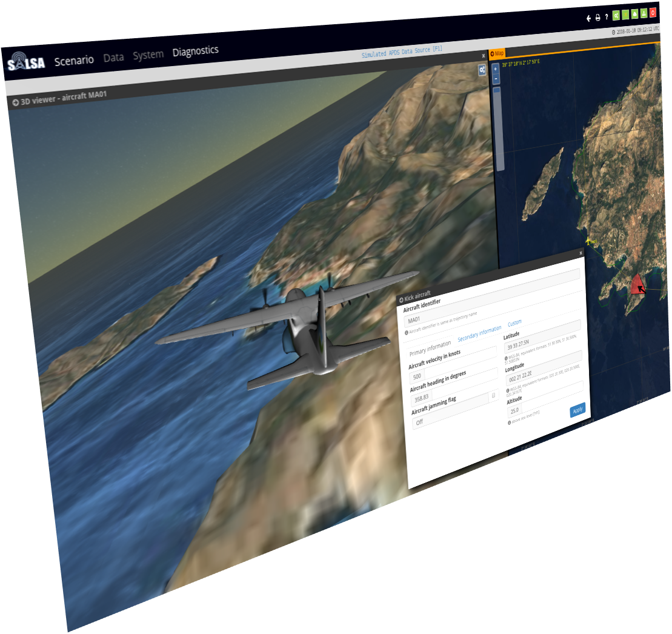Click the green hierarchy status icon
The image size is (672, 634).
point(644,13)
